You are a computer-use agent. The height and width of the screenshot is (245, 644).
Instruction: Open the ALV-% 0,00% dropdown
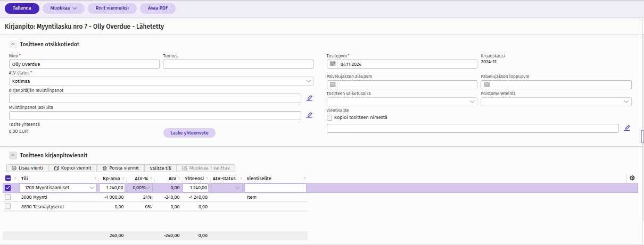point(139,188)
